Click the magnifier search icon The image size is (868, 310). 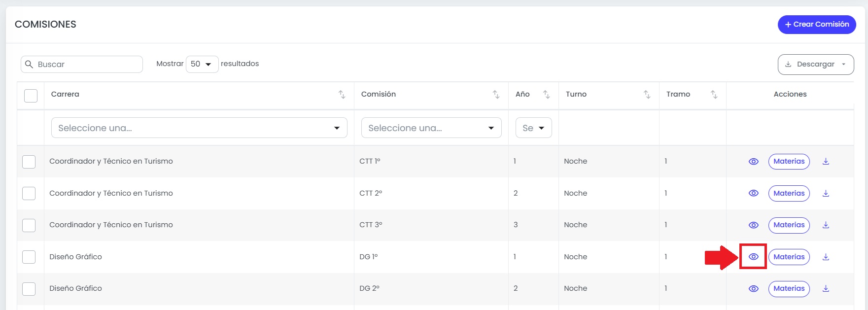29,65
